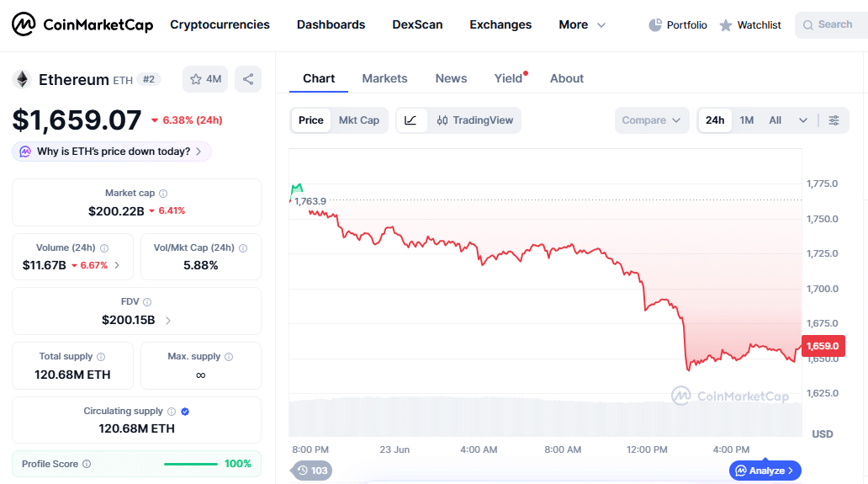Click the CoinMarketCap logo
The image size is (868, 484).
(82, 24)
